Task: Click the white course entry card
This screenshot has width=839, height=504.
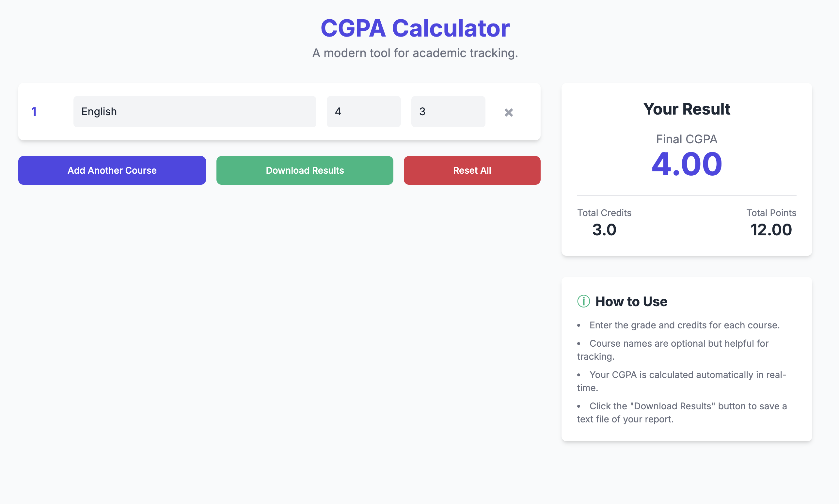Action: pyautogui.click(x=279, y=112)
